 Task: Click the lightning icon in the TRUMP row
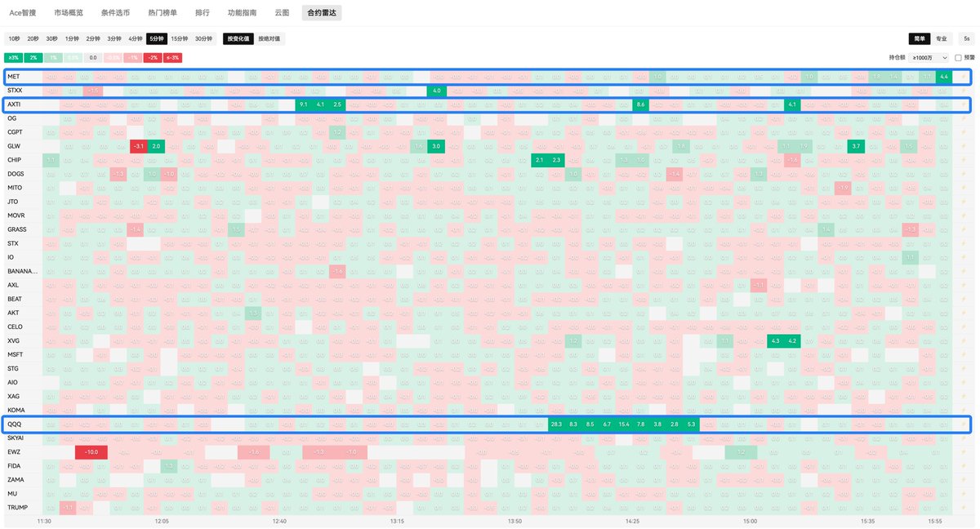(964, 508)
